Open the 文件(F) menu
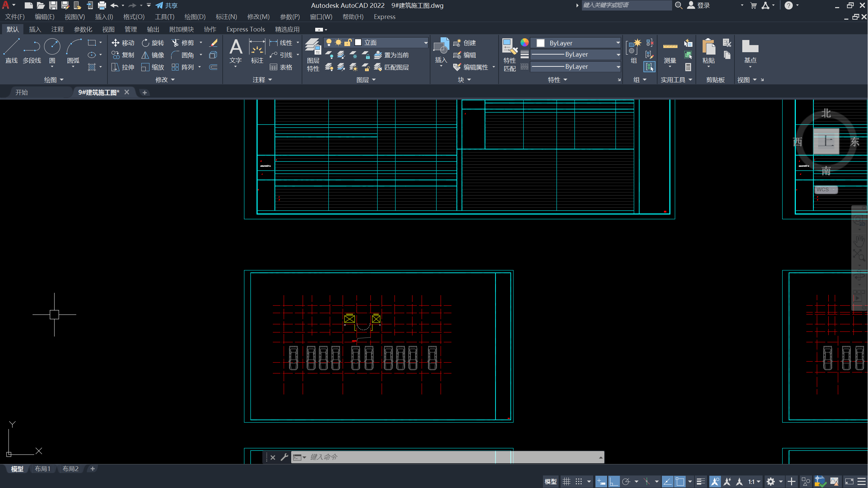The image size is (868, 488). click(15, 17)
